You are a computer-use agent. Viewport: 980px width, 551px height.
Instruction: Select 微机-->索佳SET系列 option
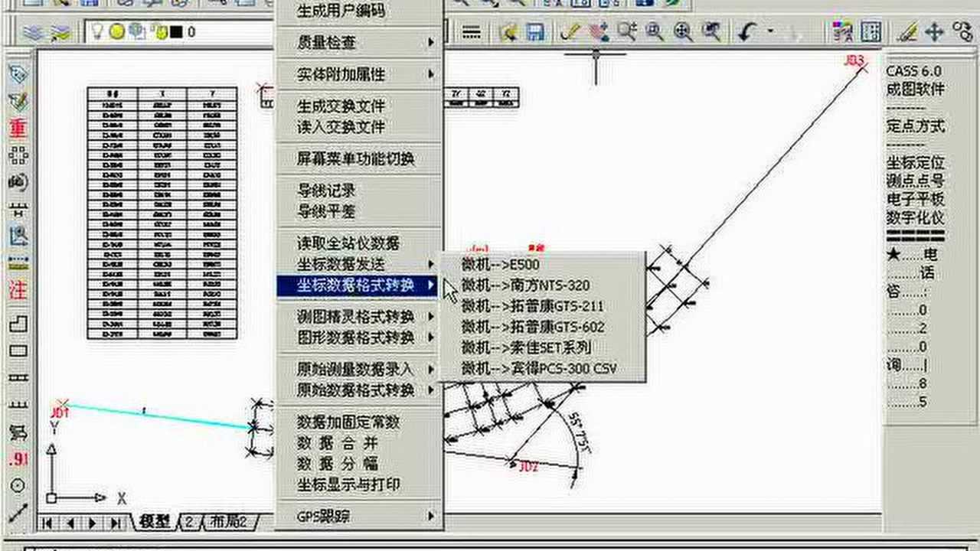pyautogui.click(x=541, y=347)
